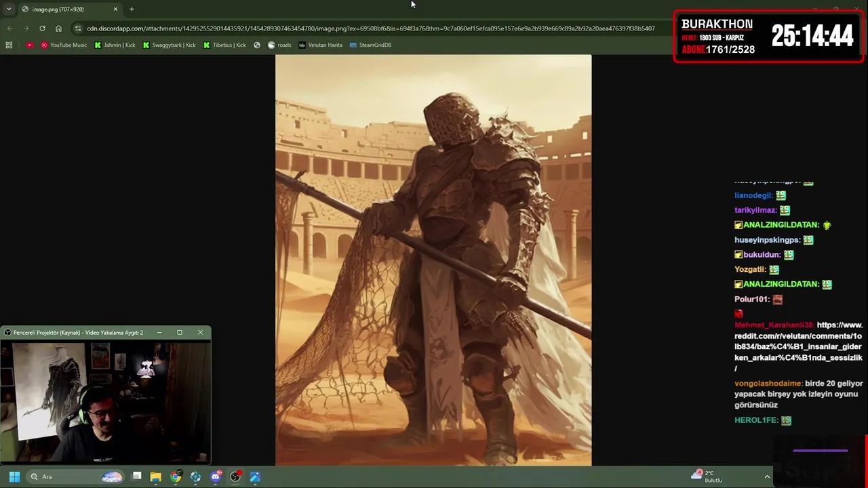The width and height of the screenshot is (868, 488).
Task: Go back in browser history
Action: pyautogui.click(x=9, y=28)
